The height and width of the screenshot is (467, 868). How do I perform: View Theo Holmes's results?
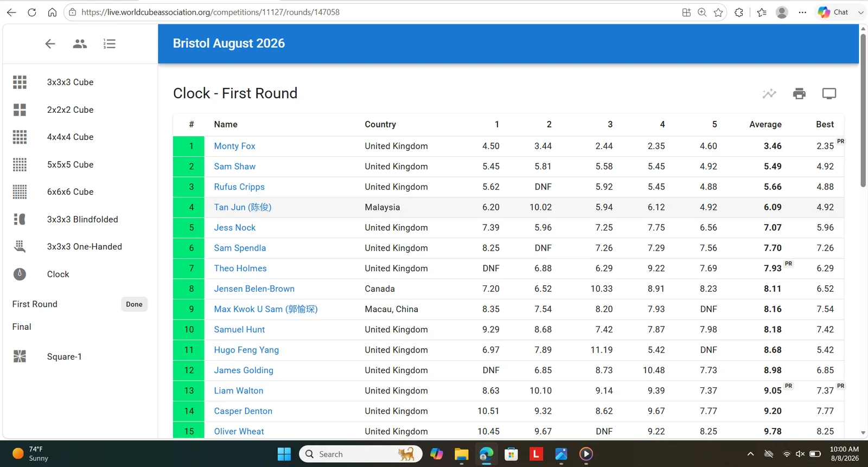click(x=240, y=268)
